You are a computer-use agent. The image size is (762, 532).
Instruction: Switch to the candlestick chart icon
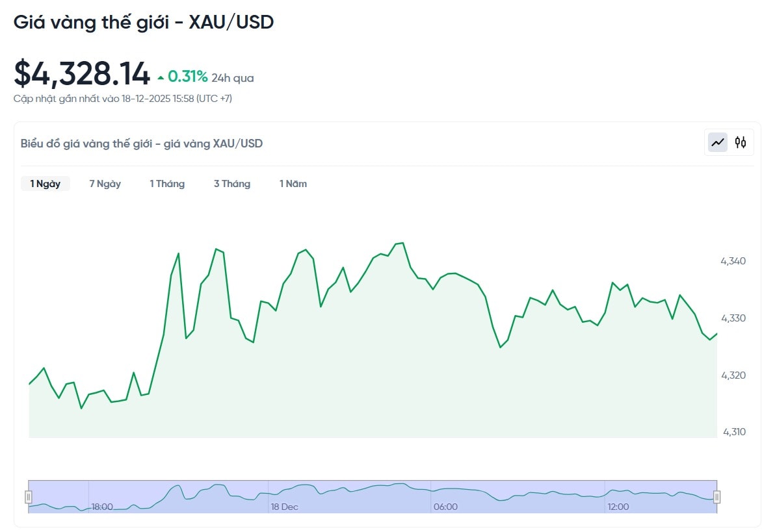[x=741, y=143]
